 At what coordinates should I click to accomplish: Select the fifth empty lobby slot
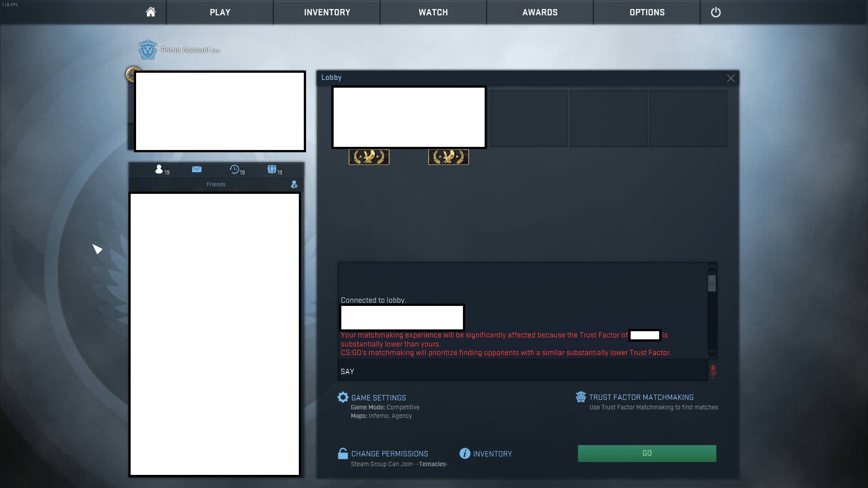(688, 118)
